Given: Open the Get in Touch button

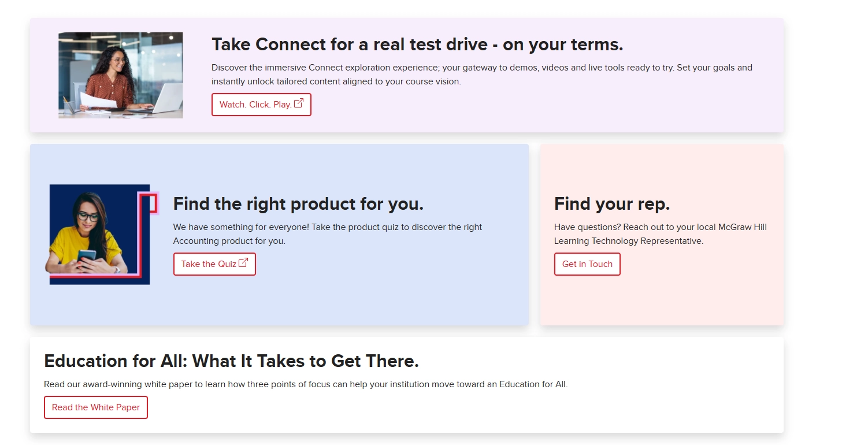Looking at the screenshot, I should [x=587, y=264].
